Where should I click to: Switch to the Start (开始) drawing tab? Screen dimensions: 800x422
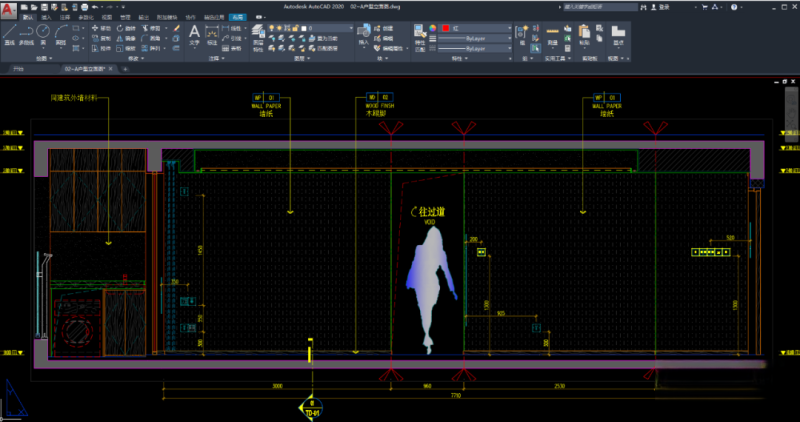coord(18,70)
